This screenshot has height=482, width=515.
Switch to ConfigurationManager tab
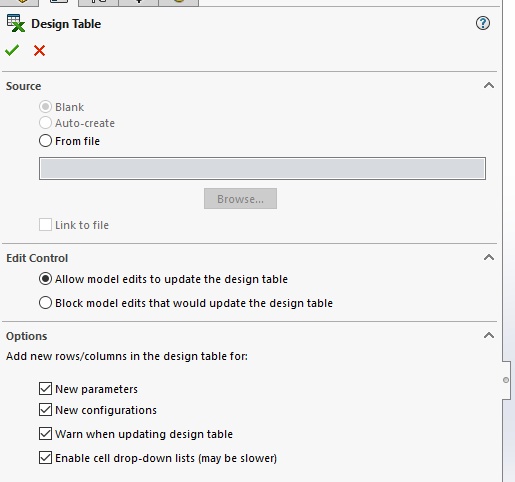pos(98,2)
